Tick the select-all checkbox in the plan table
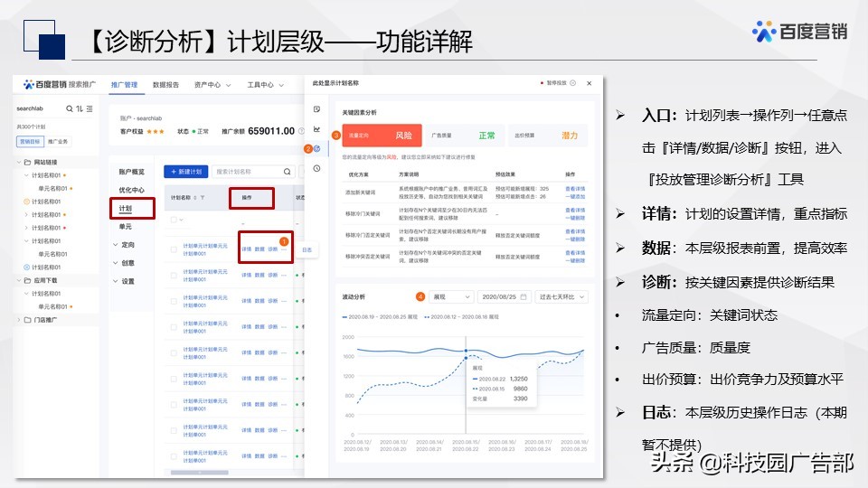This screenshot has height=488, width=868. [x=174, y=220]
